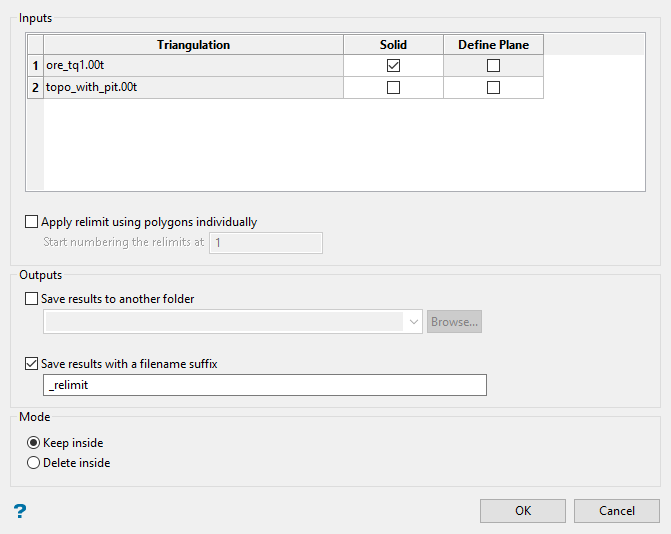
Task: Open the output folder dropdown
Action: coord(414,322)
